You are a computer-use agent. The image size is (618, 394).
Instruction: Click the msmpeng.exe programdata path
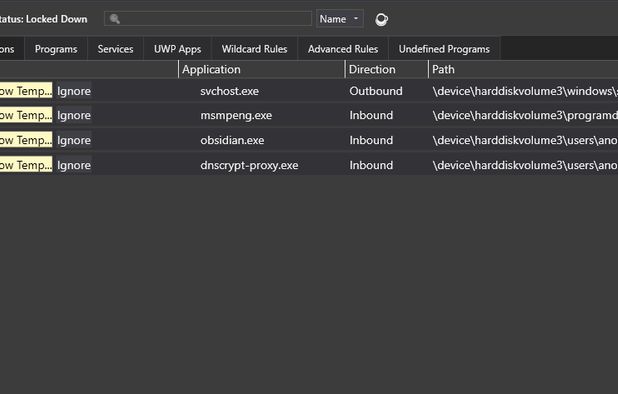click(x=525, y=115)
